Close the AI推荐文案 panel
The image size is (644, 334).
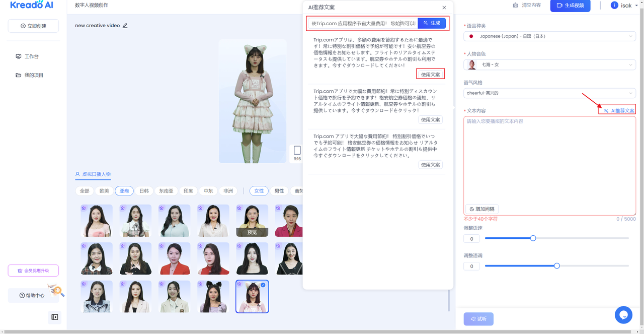pos(444,8)
